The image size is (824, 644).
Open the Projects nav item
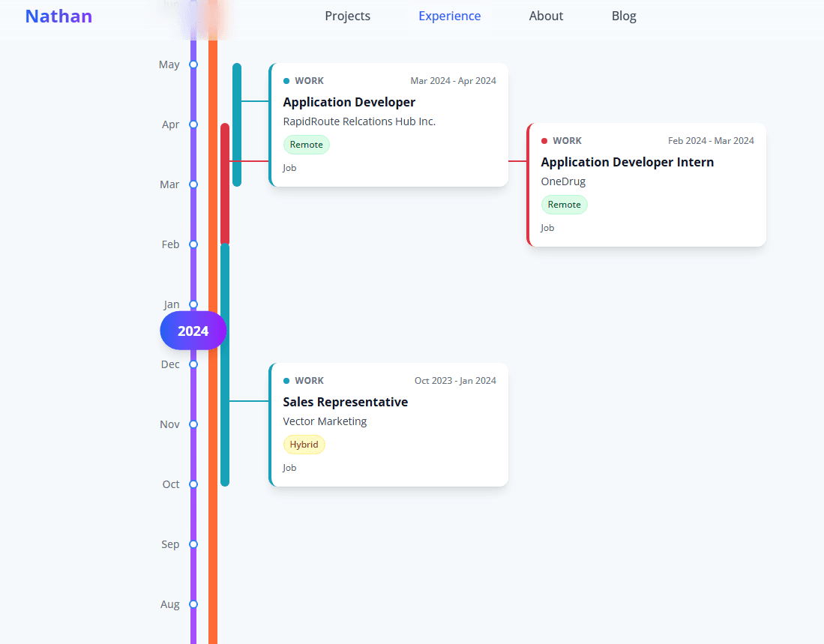[347, 16]
